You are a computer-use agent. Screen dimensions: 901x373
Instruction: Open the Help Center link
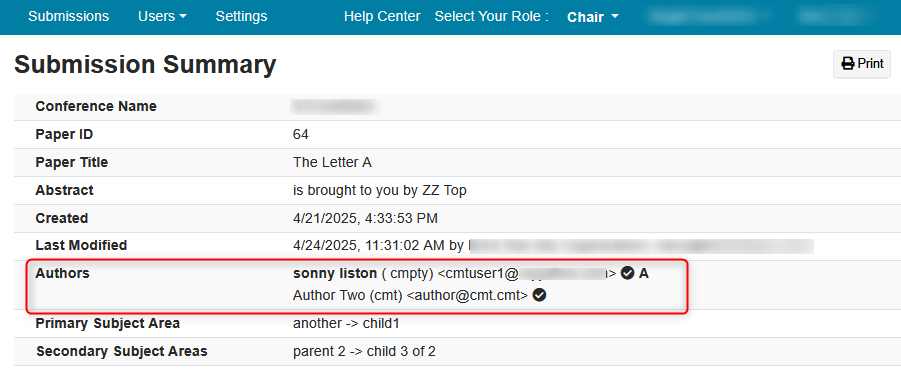pyautogui.click(x=382, y=16)
